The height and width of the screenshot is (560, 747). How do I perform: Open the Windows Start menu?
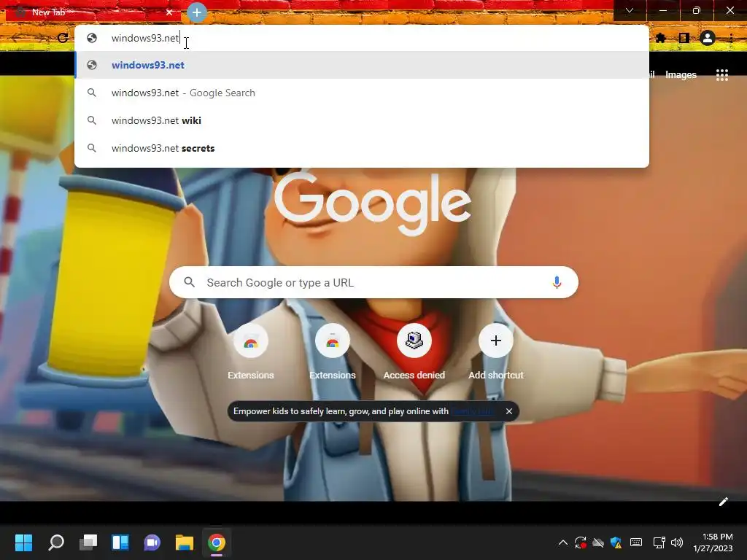click(23, 542)
